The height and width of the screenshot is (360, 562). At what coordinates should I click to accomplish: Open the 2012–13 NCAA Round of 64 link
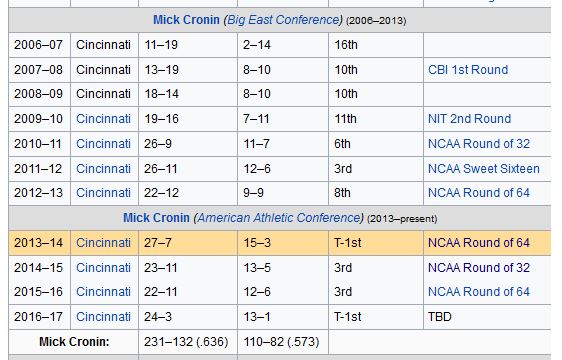pos(479,193)
